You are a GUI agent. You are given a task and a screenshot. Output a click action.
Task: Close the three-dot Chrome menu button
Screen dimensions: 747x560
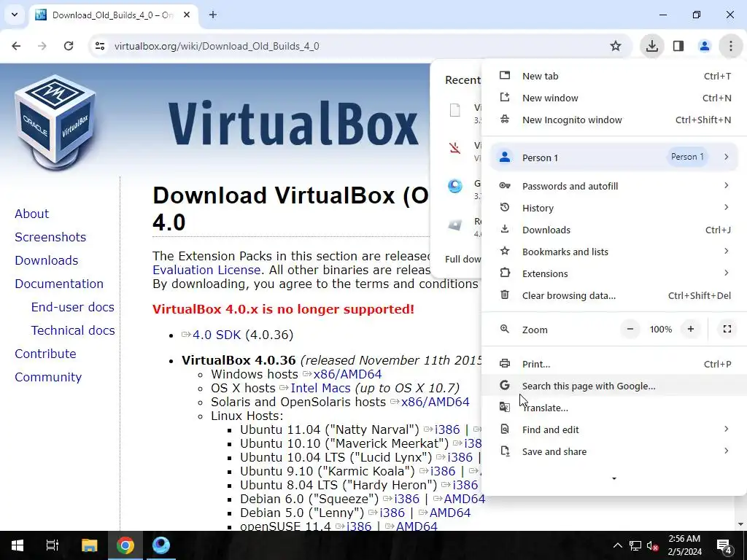(730, 46)
